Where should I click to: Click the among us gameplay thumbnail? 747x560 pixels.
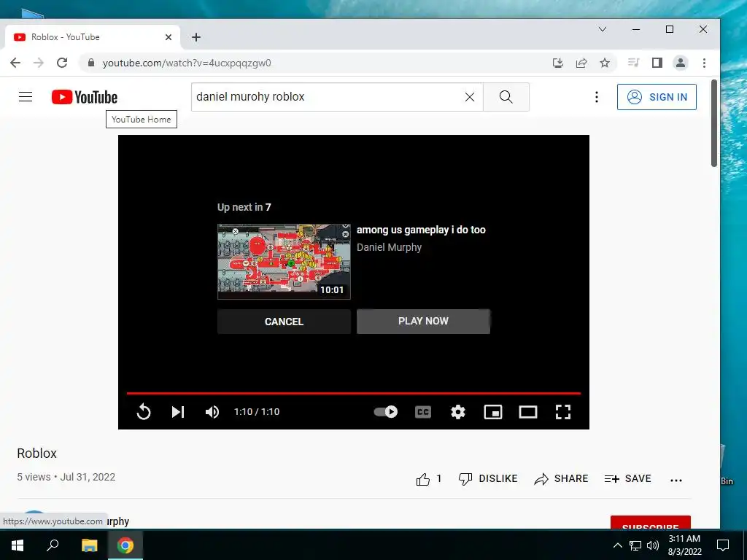(x=284, y=262)
